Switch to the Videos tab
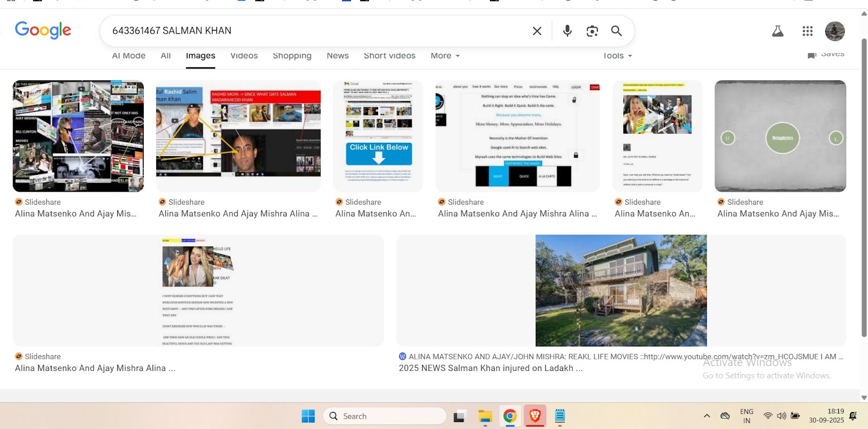 click(244, 56)
